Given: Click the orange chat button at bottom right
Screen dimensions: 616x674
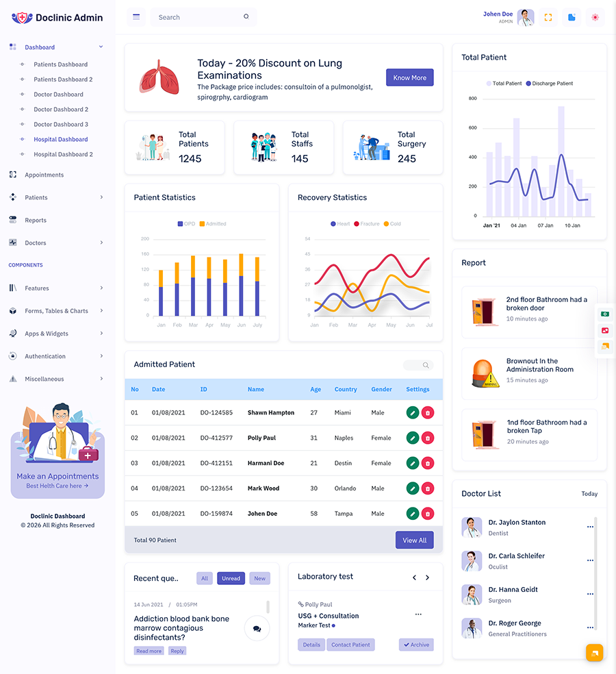Looking at the screenshot, I should pyautogui.click(x=595, y=653).
